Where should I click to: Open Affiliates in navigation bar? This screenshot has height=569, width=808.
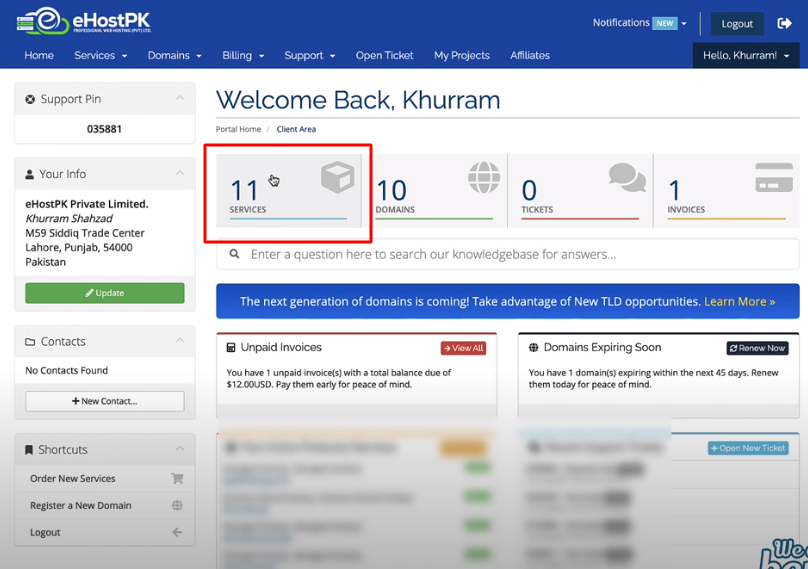[530, 55]
